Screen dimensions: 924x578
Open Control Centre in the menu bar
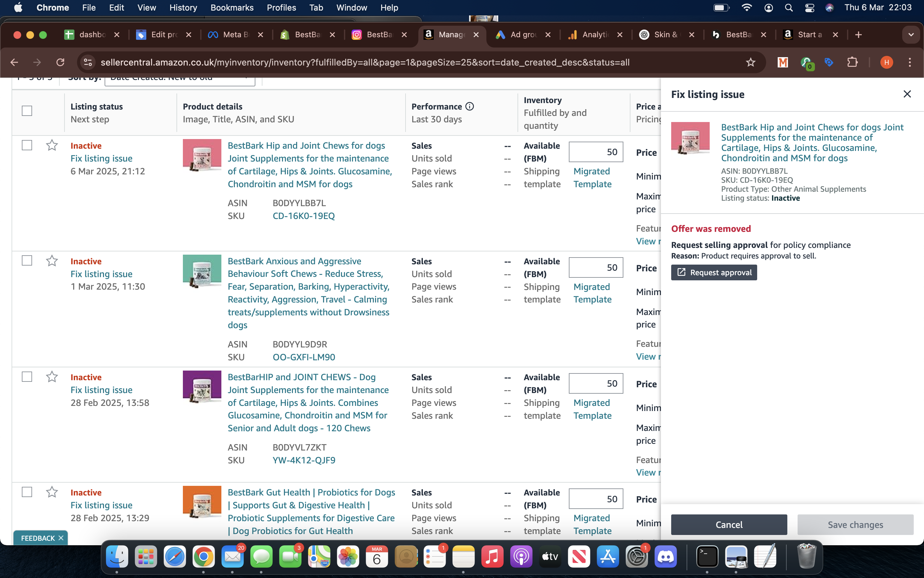[x=809, y=8]
